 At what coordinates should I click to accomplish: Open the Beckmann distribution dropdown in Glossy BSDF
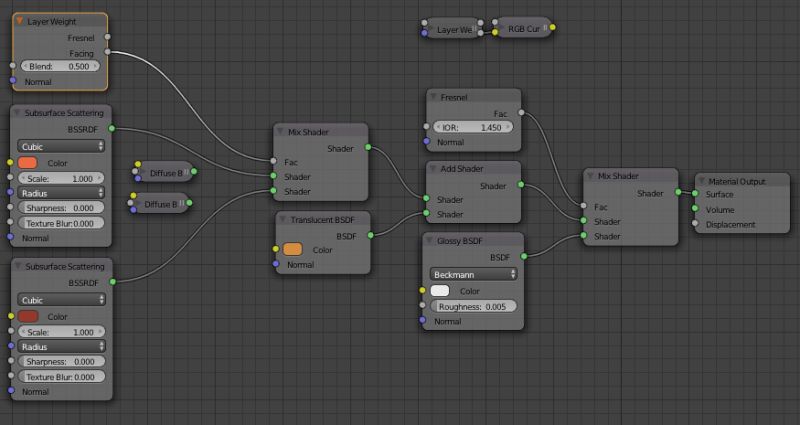[x=473, y=274]
